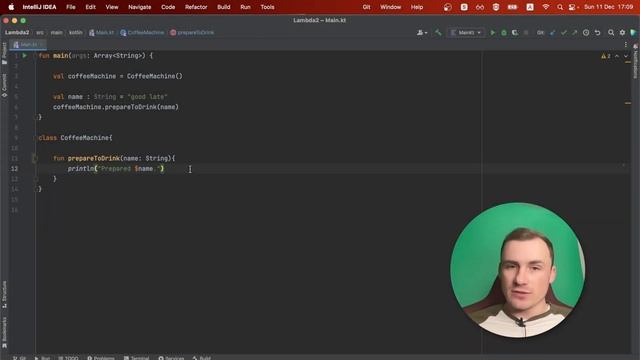Screen dimensions: 640x360
Task: Open the Build menu
Action: click(224, 7)
